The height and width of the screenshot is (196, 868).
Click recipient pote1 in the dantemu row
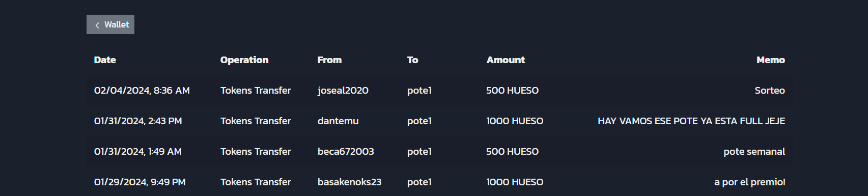[419, 121]
